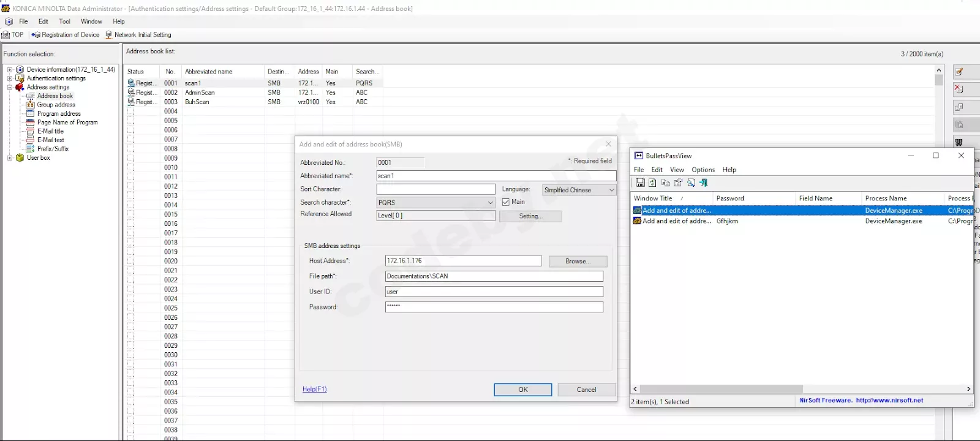Toggle the Main checkbox
980x441 pixels.
506,202
